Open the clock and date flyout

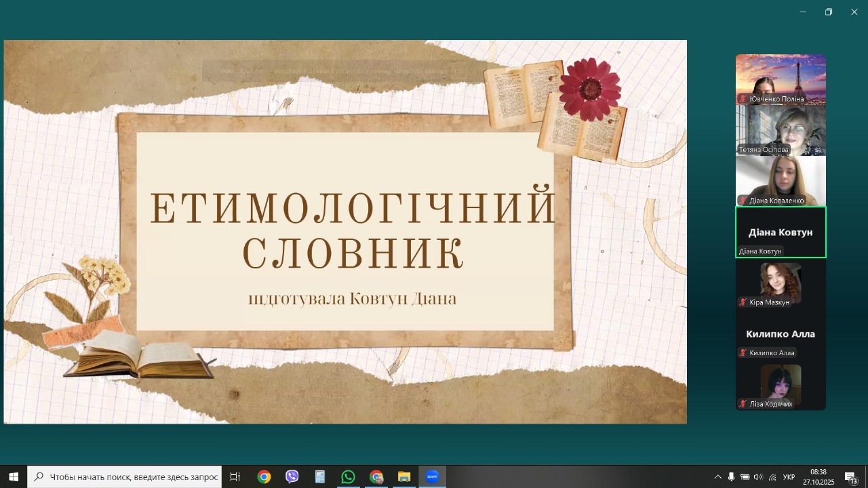coord(818,477)
